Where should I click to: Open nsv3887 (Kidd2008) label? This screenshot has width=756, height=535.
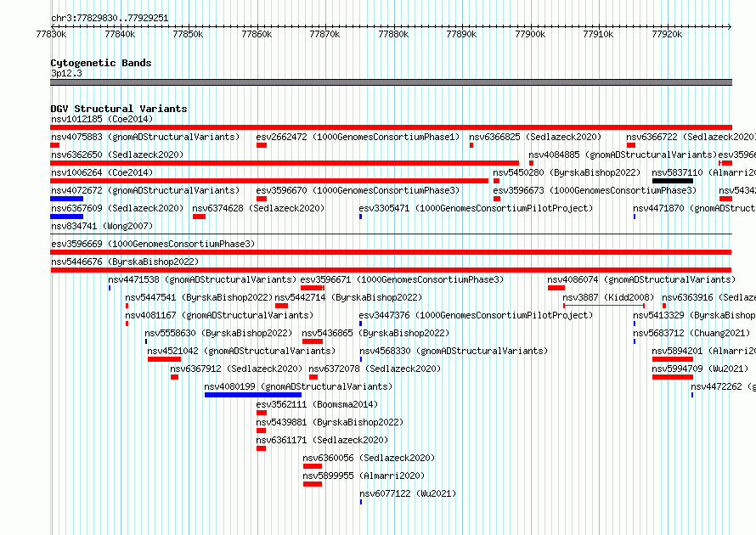click(x=608, y=297)
